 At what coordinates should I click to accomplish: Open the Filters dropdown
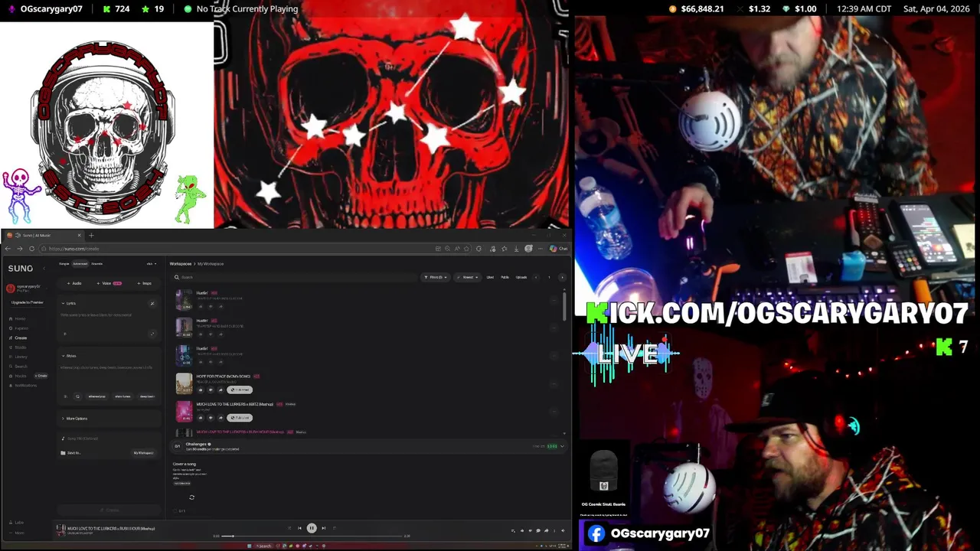tap(436, 277)
